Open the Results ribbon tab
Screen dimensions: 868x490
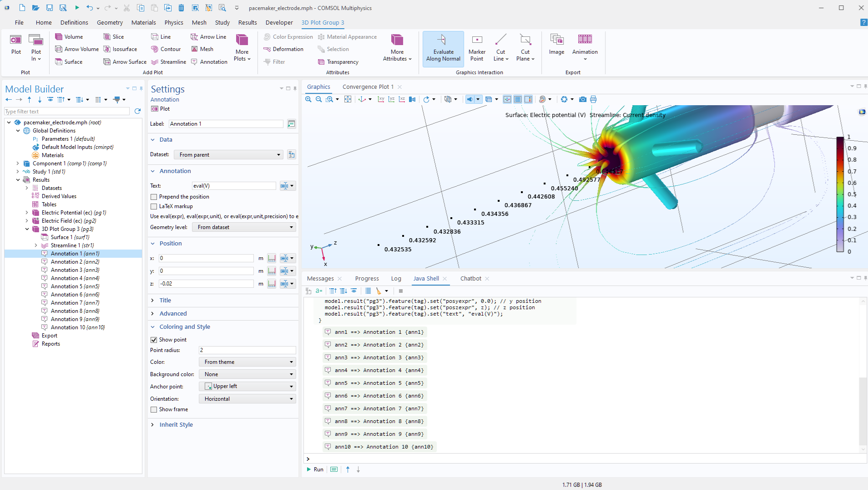247,22
